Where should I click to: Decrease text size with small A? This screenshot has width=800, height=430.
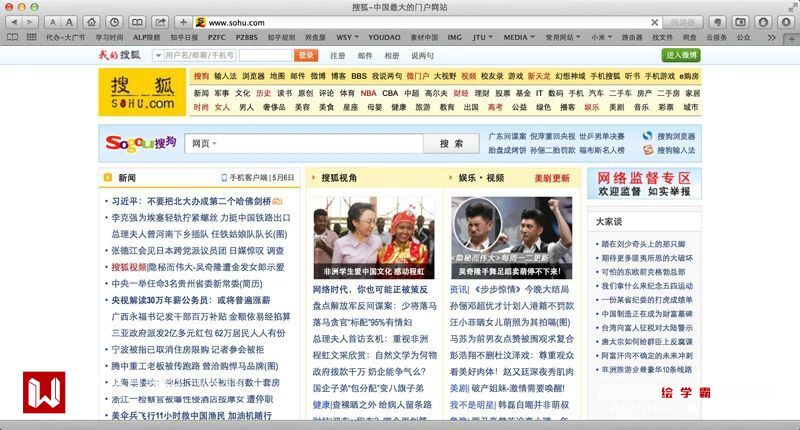tap(53, 22)
